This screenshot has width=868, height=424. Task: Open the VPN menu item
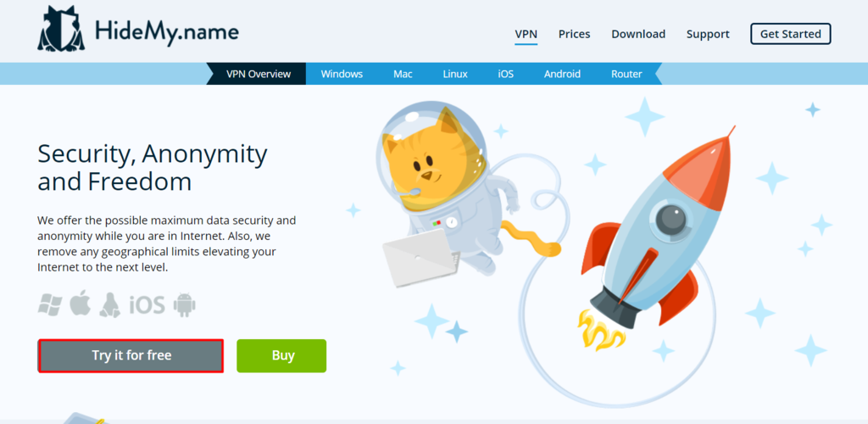pyautogui.click(x=526, y=34)
